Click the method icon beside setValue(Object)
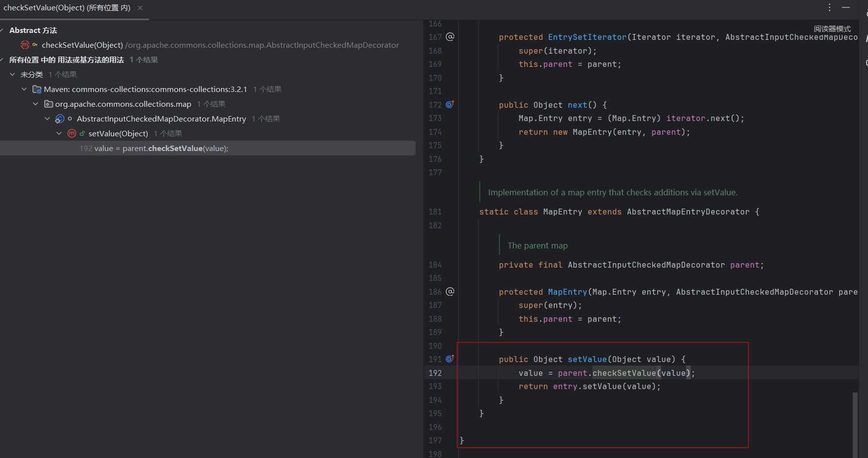The height and width of the screenshot is (458, 868). (x=72, y=134)
